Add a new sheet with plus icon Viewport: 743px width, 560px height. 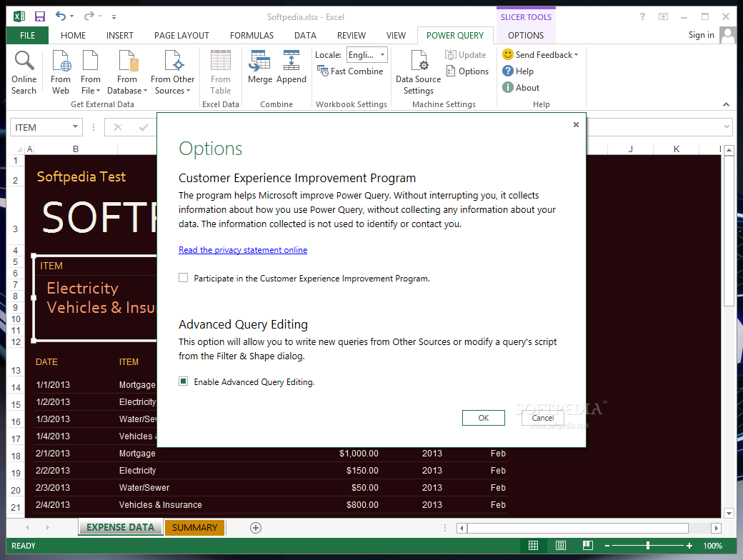click(256, 528)
